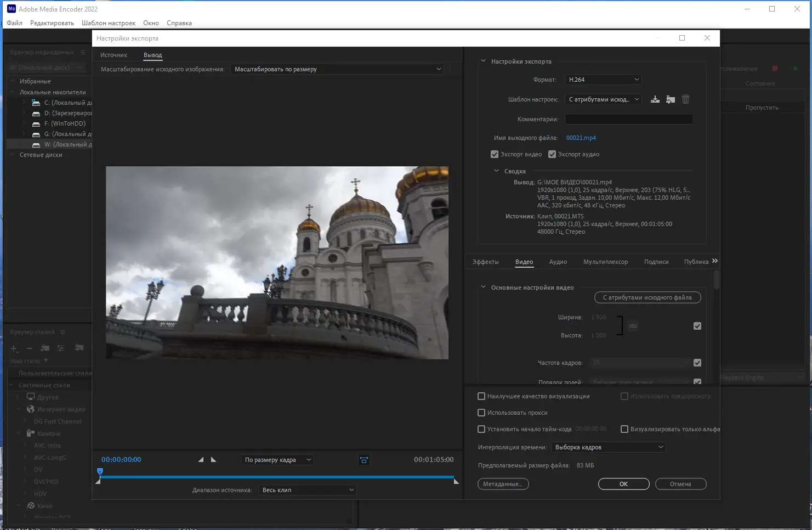The width and height of the screenshot is (812, 530).
Task: Click the 00021.mp4 output file name link
Action: click(581, 138)
